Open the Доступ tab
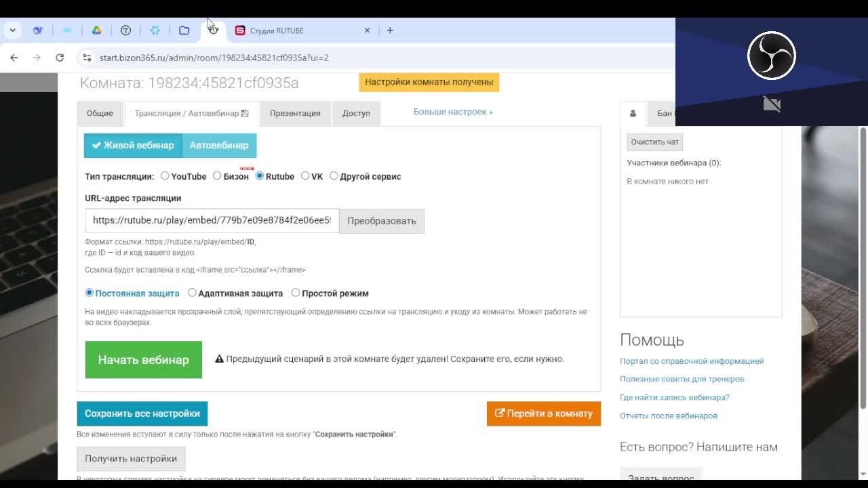 point(356,113)
